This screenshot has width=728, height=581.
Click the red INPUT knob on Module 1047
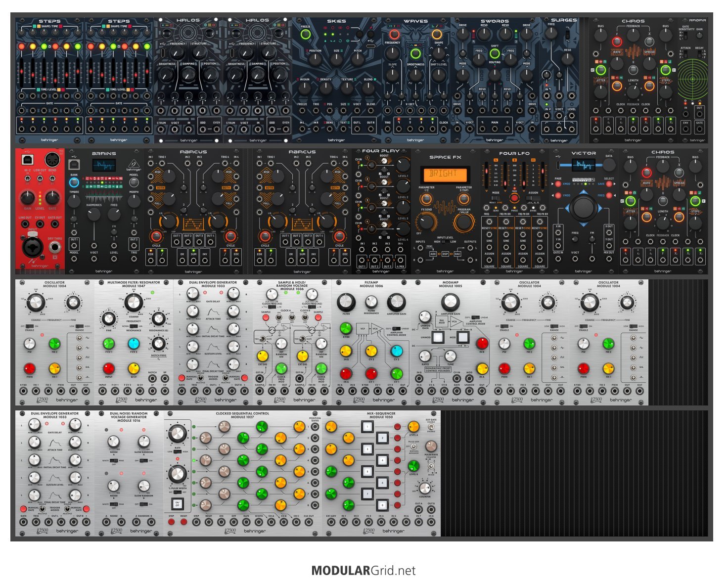coord(108,368)
